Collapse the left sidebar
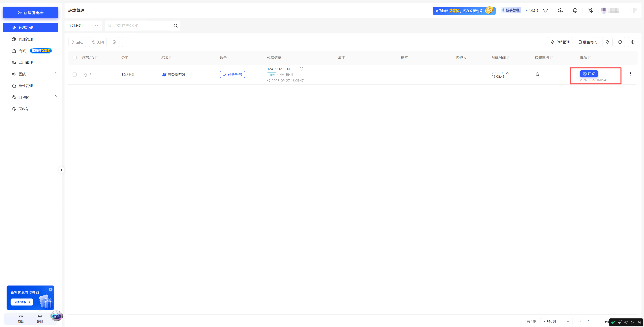This screenshot has width=644, height=327. [x=61, y=170]
